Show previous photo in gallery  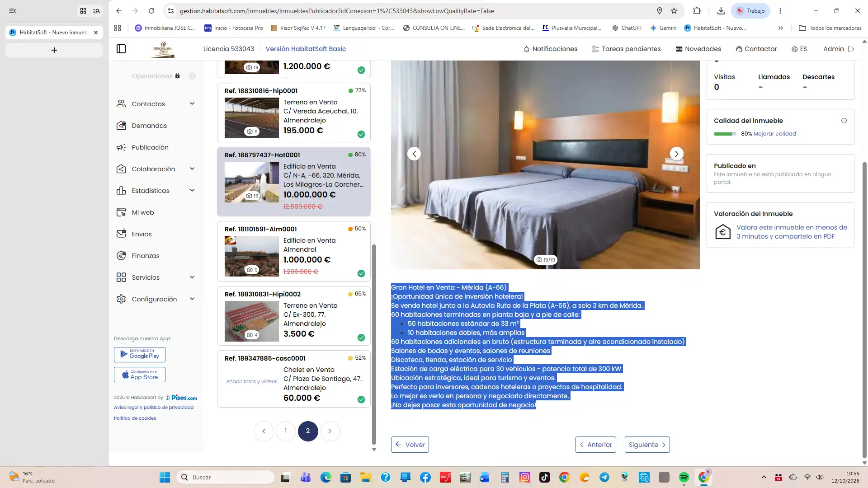tap(414, 154)
